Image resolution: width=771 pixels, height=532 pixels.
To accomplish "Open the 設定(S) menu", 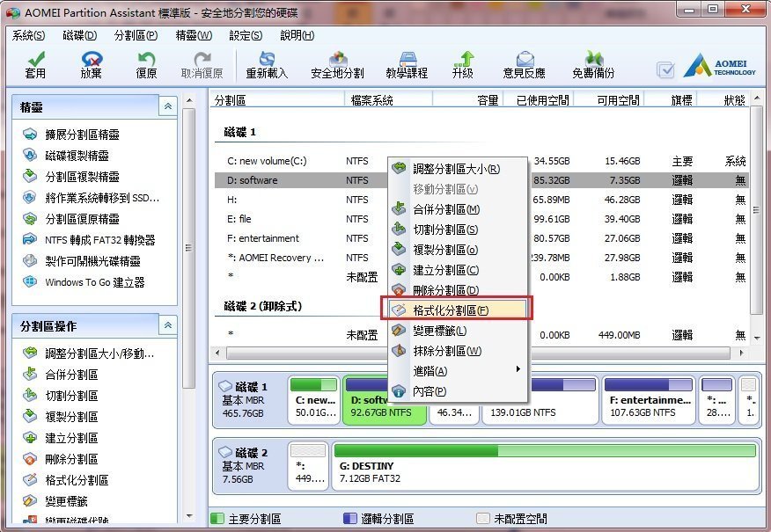I will (x=246, y=35).
